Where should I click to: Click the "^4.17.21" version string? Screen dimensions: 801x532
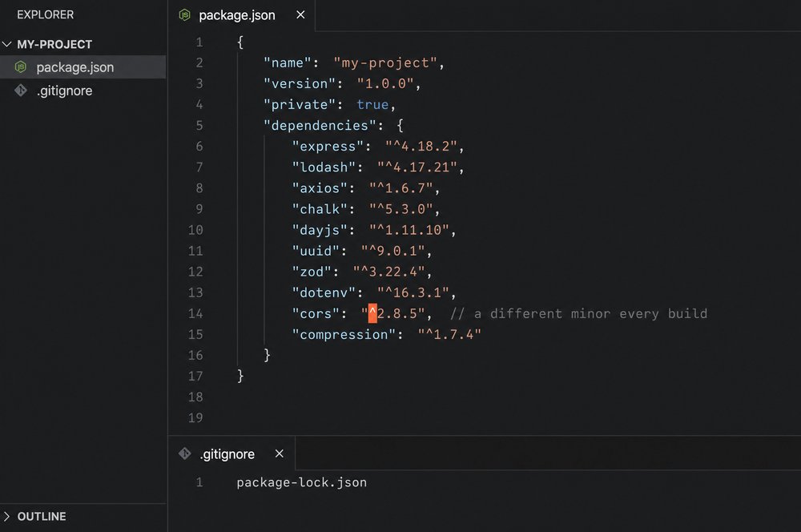point(417,167)
